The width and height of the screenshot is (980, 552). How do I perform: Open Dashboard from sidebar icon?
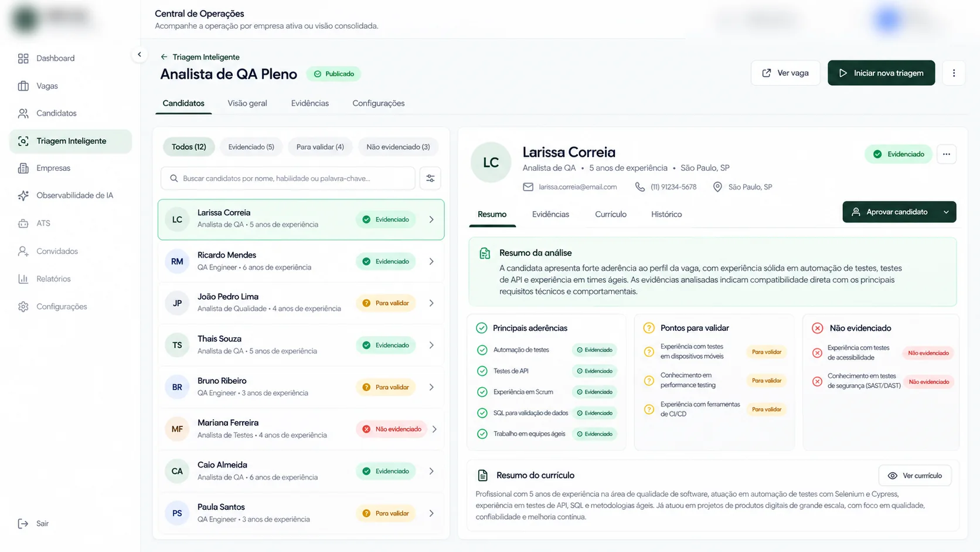tap(23, 58)
